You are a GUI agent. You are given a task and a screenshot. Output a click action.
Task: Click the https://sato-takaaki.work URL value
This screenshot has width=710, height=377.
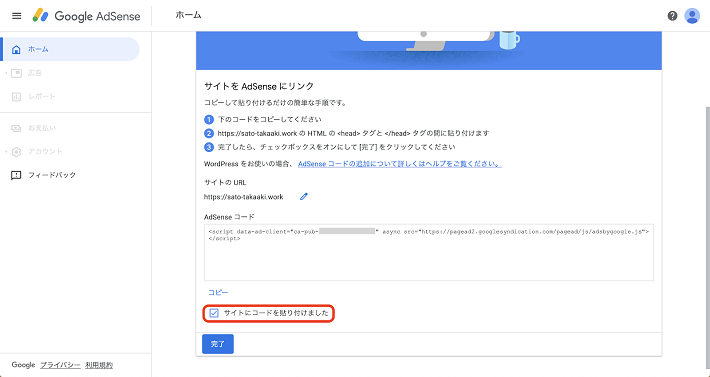pos(244,197)
